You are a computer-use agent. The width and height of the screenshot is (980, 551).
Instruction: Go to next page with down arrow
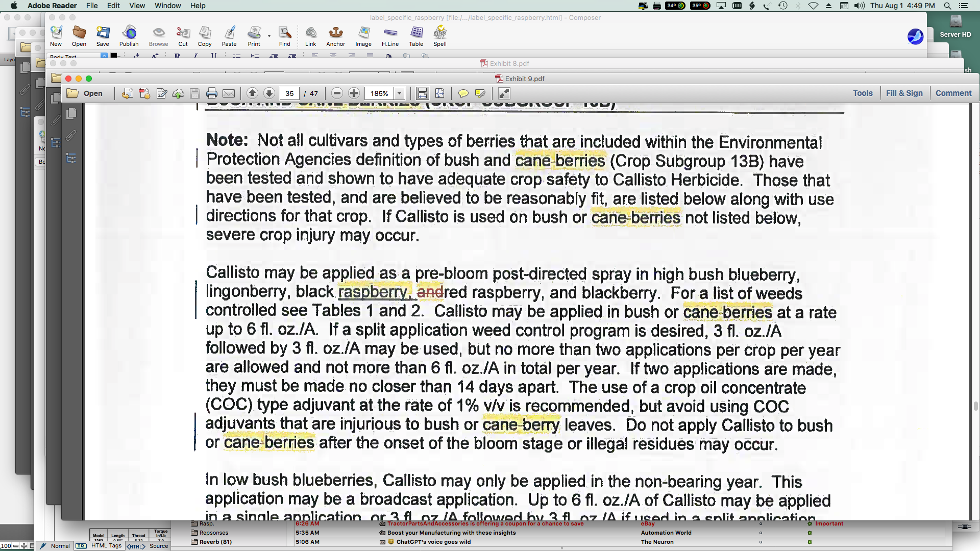pos(269,93)
